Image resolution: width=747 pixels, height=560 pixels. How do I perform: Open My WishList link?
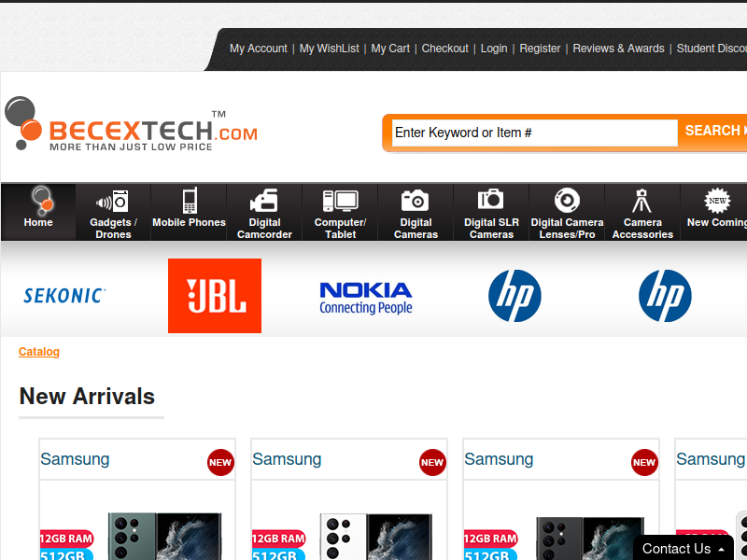[330, 49]
